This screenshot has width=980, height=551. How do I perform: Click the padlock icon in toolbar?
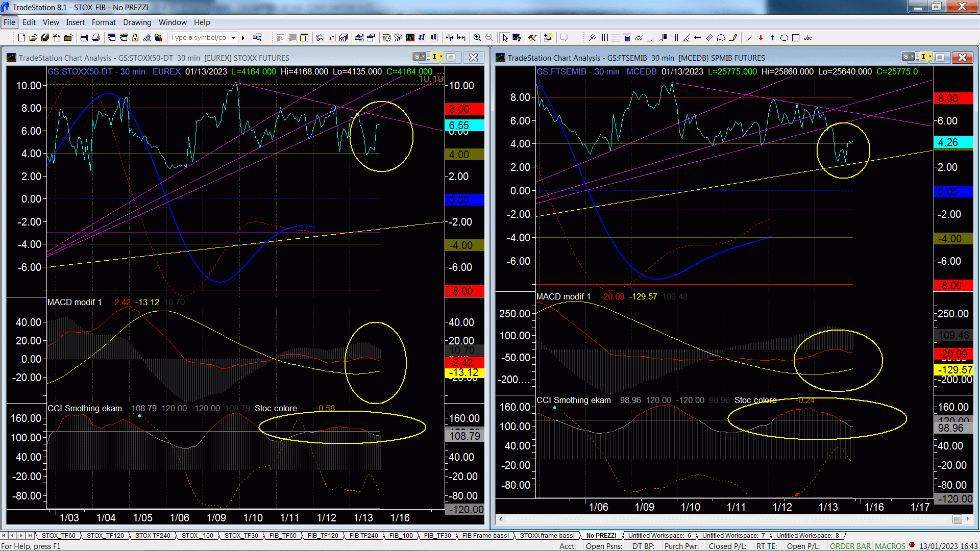135,37
